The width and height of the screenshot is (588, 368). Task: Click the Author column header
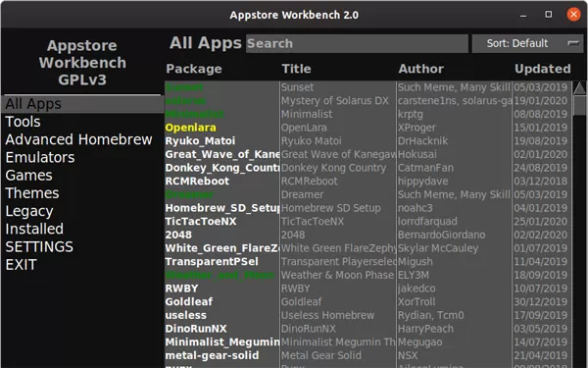point(420,69)
